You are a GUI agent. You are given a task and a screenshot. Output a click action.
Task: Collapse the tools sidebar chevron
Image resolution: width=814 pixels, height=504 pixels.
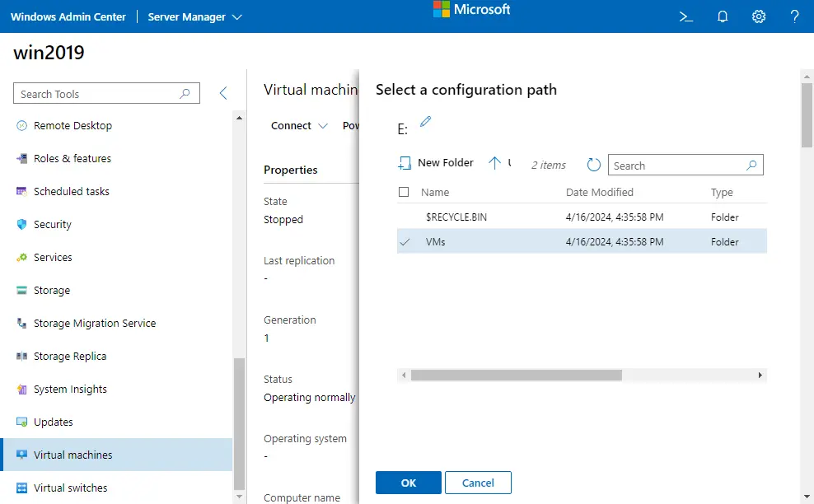(x=223, y=93)
